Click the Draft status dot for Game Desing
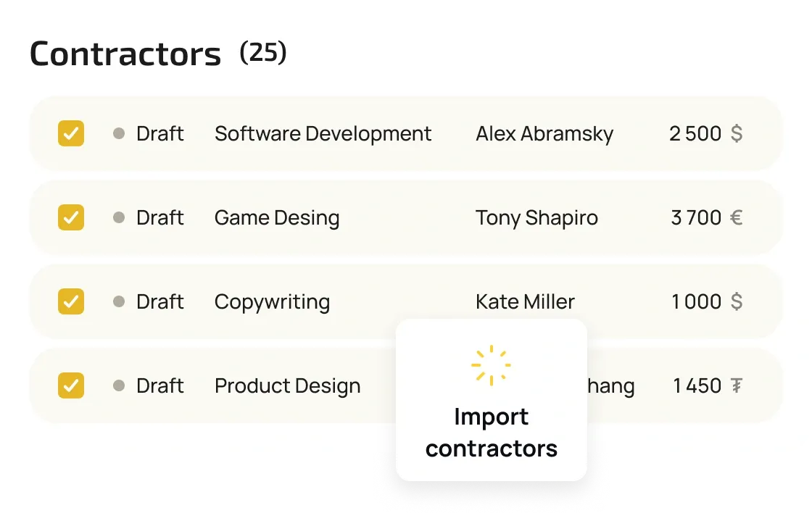This screenshot has width=812, height=513. pyautogui.click(x=119, y=217)
